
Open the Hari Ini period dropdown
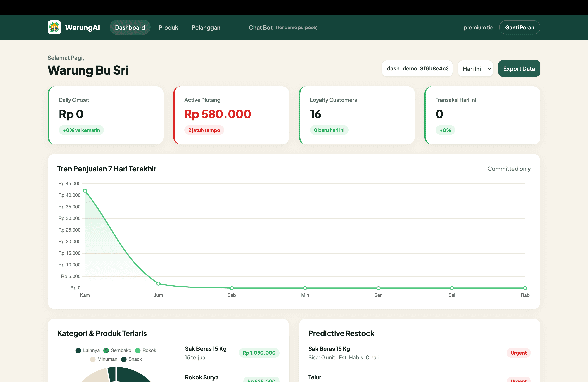point(476,69)
